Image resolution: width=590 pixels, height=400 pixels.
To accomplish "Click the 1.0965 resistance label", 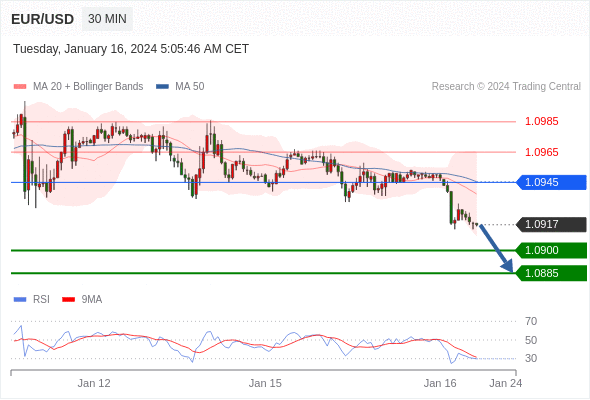I will point(541,152).
